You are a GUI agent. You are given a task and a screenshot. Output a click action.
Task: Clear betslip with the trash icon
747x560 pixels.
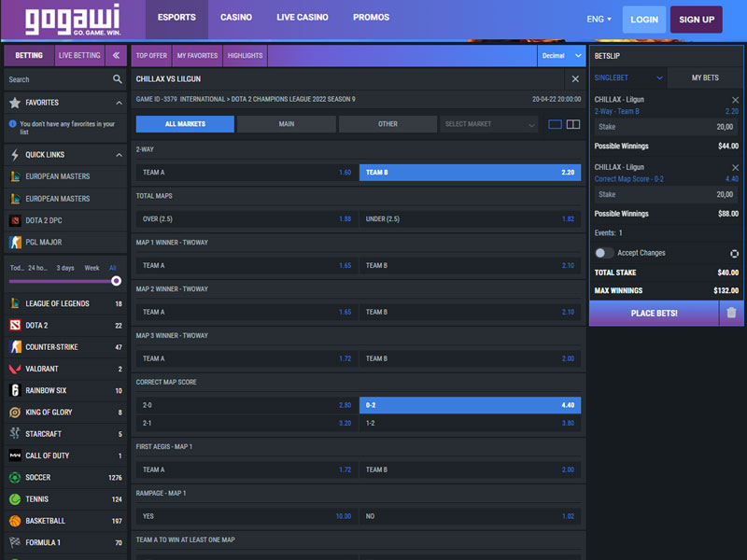tap(732, 313)
